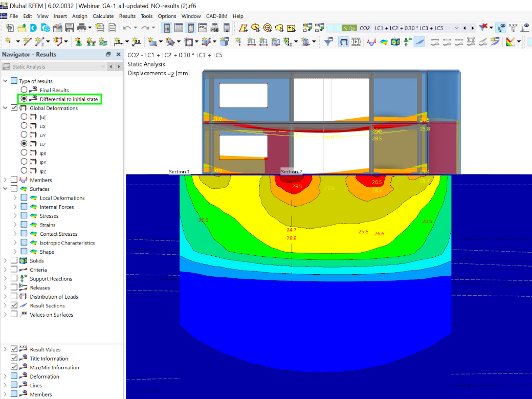
Task: Click the New Model icon
Action: click(10, 28)
